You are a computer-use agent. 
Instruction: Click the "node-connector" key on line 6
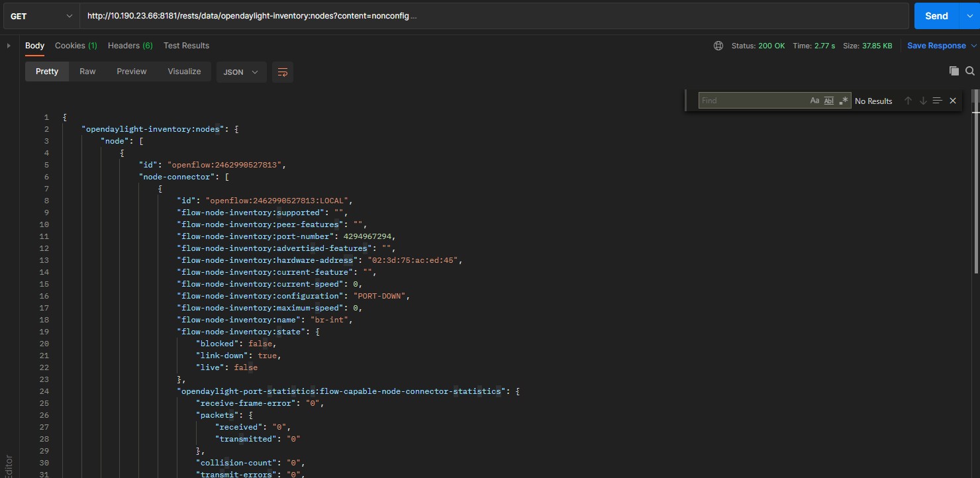[x=177, y=177]
